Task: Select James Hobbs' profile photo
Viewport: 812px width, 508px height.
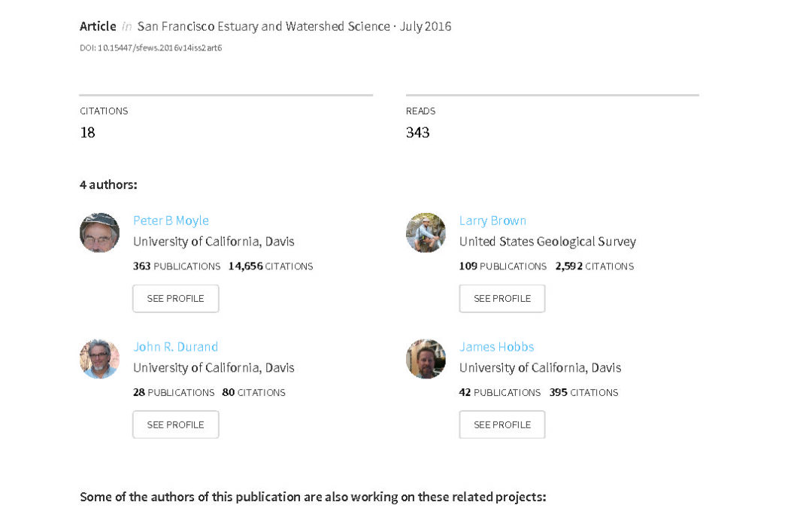Action: tap(426, 359)
